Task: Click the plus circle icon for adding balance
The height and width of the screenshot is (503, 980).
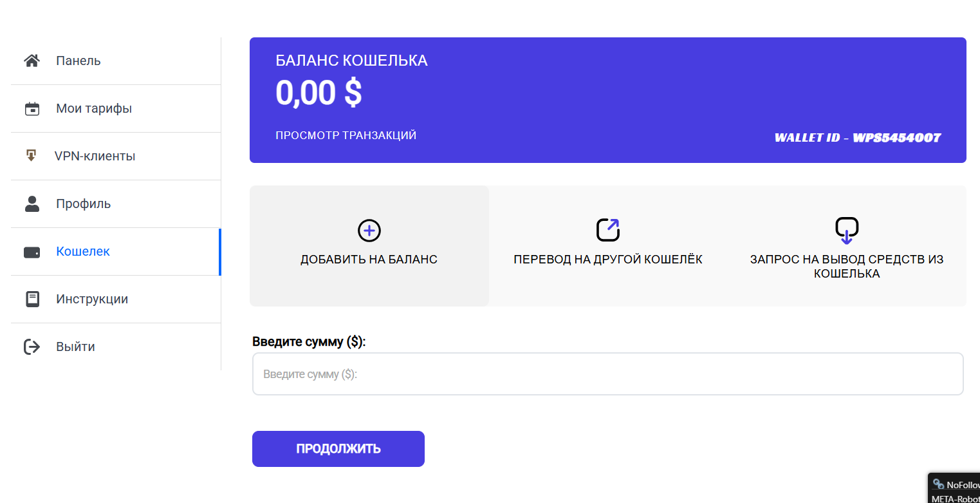Action: point(369,231)
